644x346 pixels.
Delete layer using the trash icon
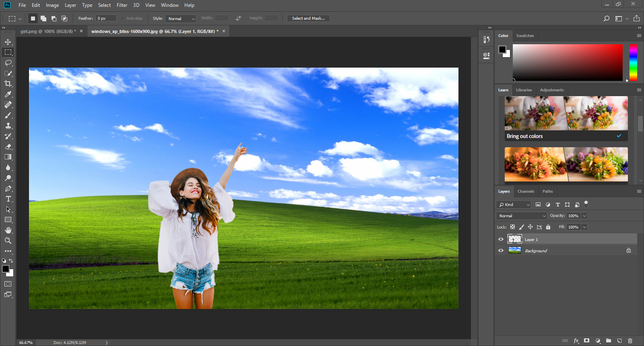coord(630,341)
